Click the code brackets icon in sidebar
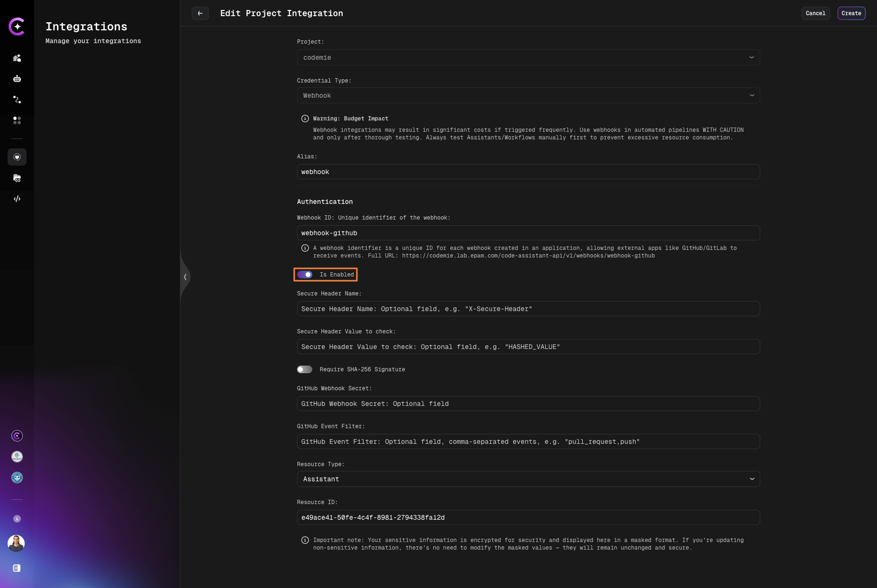The height and width of the screenshot is (588, 877). tap(17, 199)
